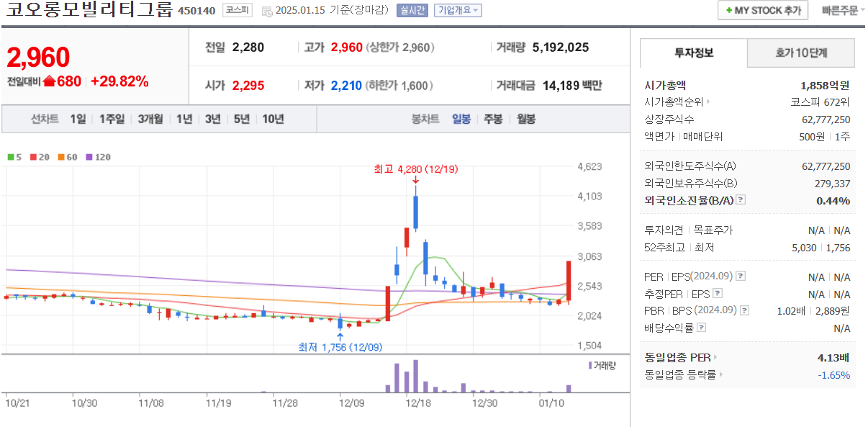Click the 코스피 market badge
The width and height of the screenshot is (868, 427).
(237, 10)
